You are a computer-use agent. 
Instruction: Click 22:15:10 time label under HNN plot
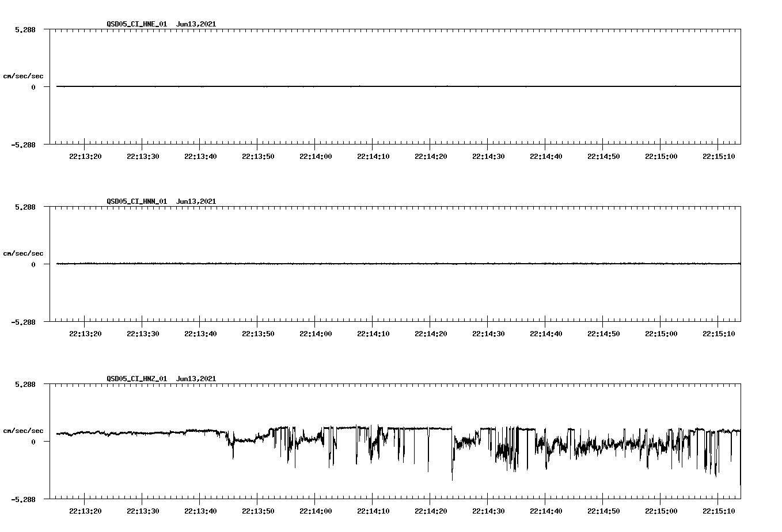719,334
